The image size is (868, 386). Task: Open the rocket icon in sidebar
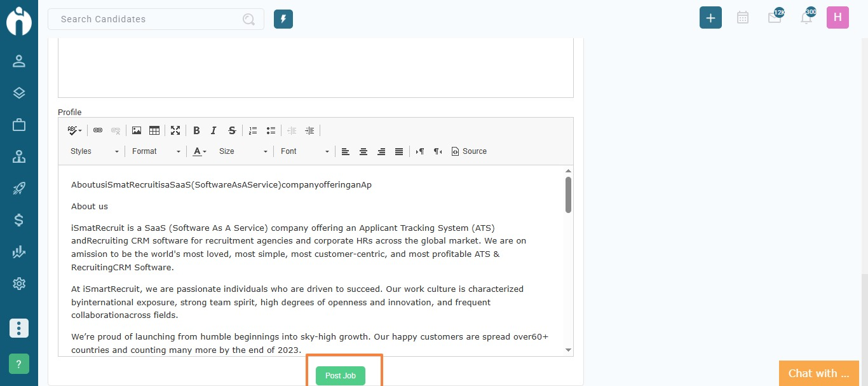pos(19,188)
